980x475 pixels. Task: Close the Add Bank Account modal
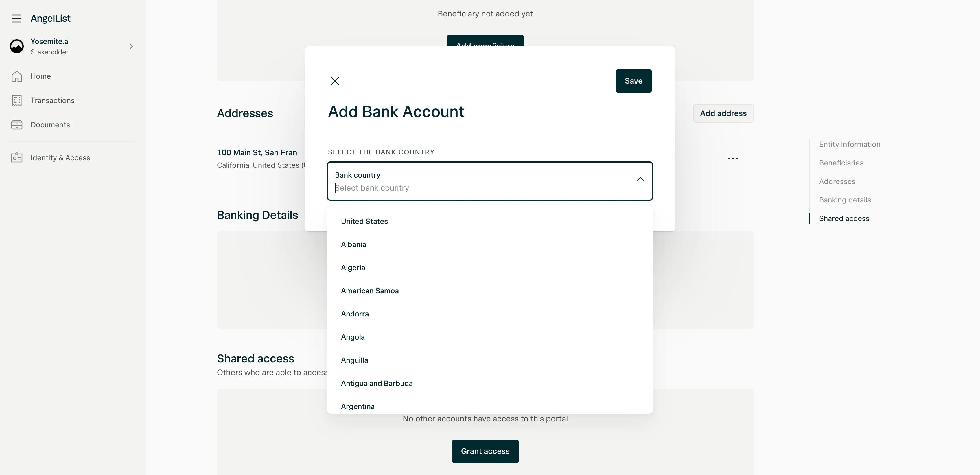tap(335, 81)
